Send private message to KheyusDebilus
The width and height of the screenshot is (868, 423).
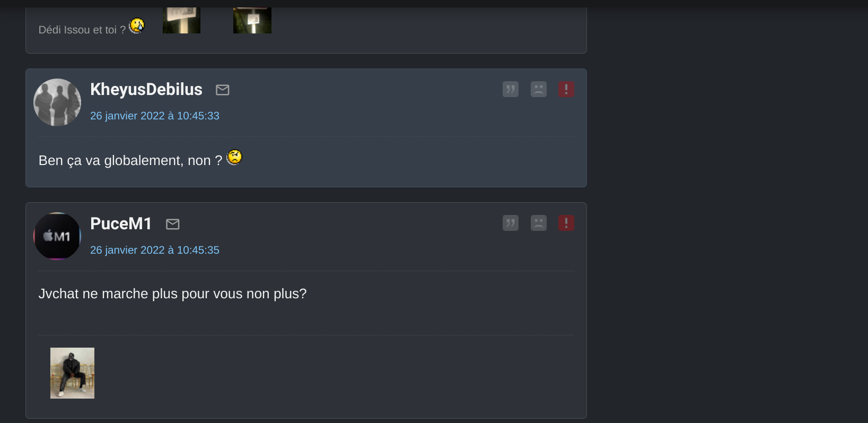223,90
